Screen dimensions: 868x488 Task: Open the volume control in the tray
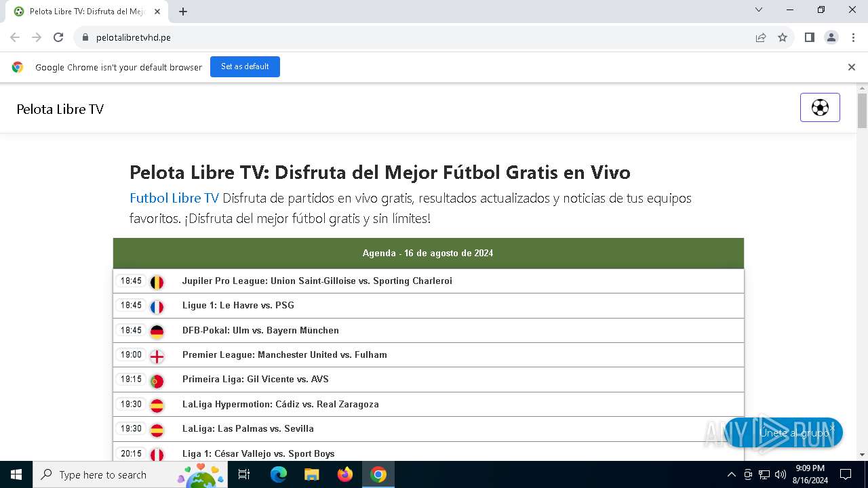780,474
